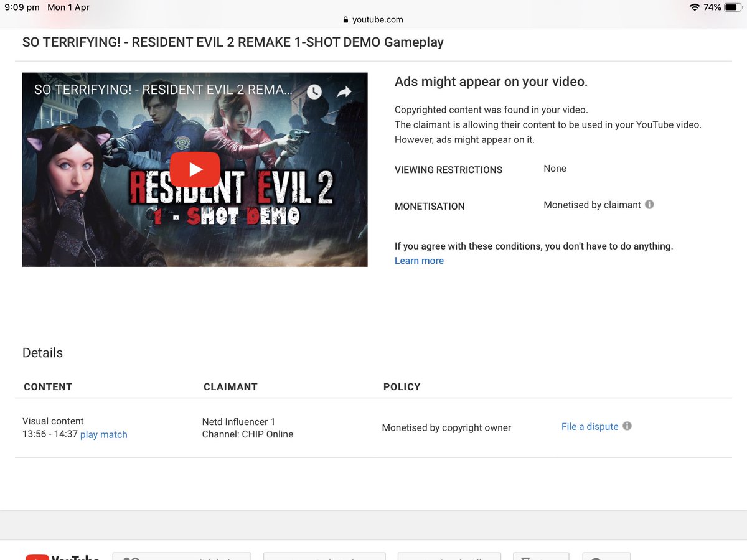Select the 'None' viewing restriction value
The width and height of the screenshot is (747, 560).
pos(555,169)
